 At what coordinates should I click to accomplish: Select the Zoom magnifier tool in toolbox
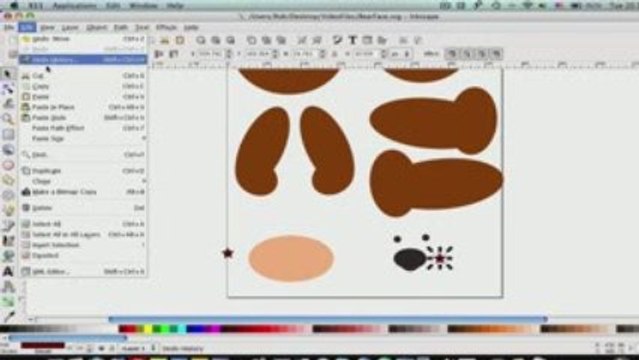[8, 119]
